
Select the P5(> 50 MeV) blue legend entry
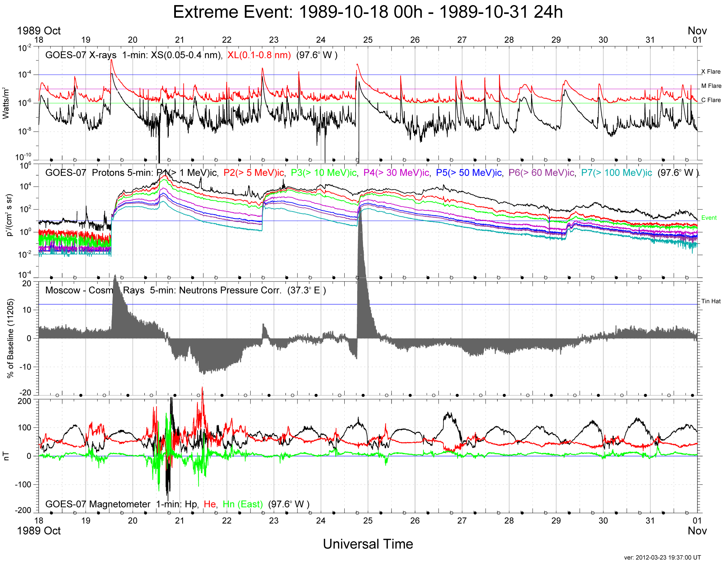click(469, 173)
